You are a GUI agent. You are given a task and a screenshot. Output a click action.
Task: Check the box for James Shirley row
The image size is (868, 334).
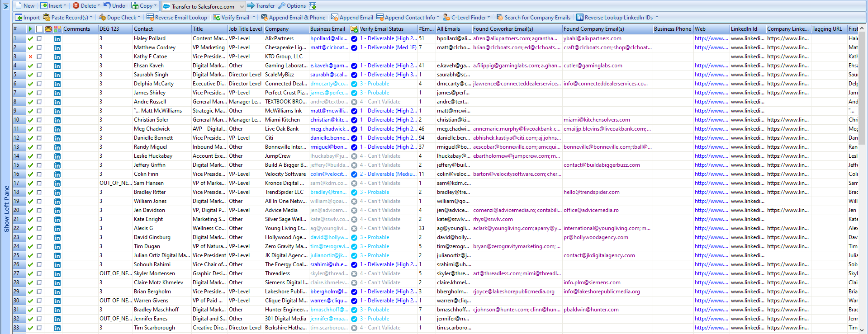point(39,93)
